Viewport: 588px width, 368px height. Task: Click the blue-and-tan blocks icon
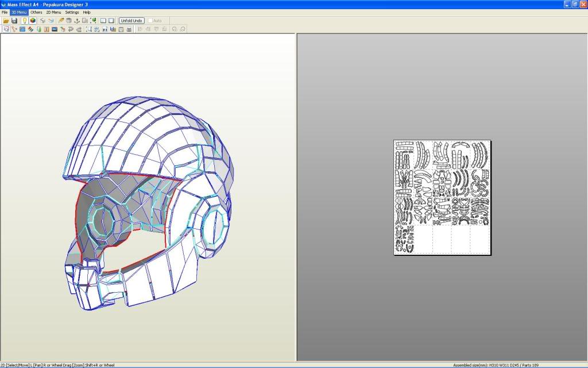113,29
